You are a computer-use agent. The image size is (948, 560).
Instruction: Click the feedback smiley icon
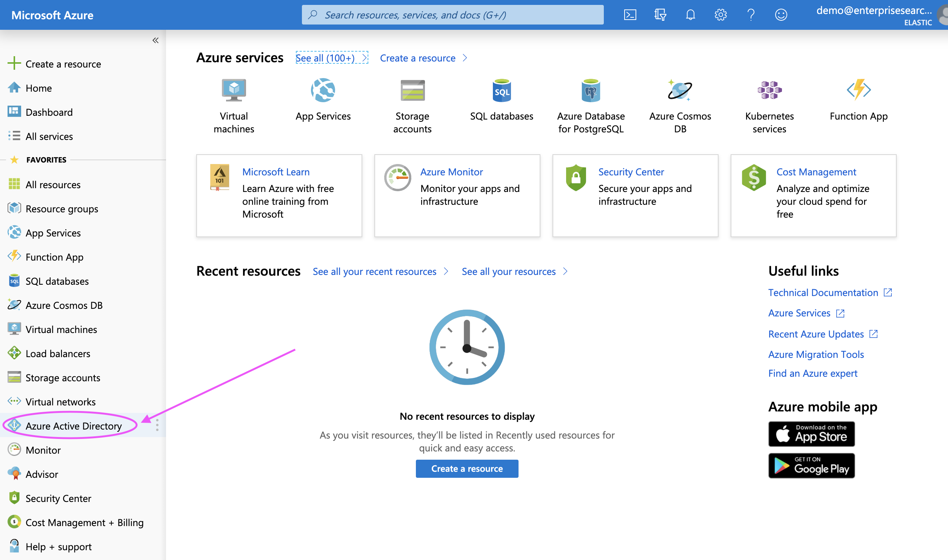781,15
